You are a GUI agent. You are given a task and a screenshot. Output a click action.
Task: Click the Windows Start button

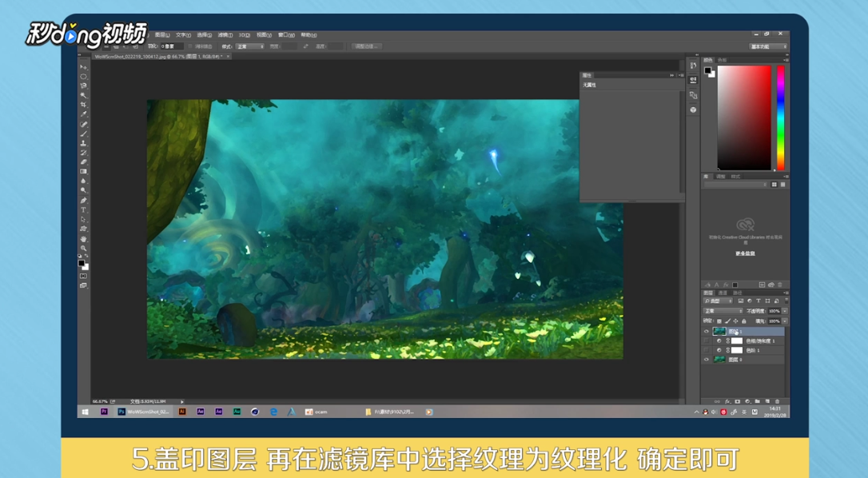click(x=86, y=412)
